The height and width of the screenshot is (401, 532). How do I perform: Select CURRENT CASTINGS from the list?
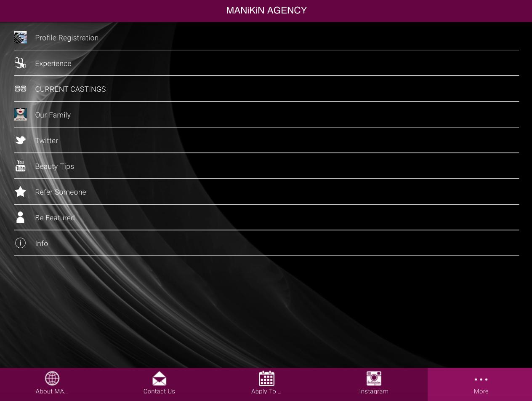pos(70,89)
